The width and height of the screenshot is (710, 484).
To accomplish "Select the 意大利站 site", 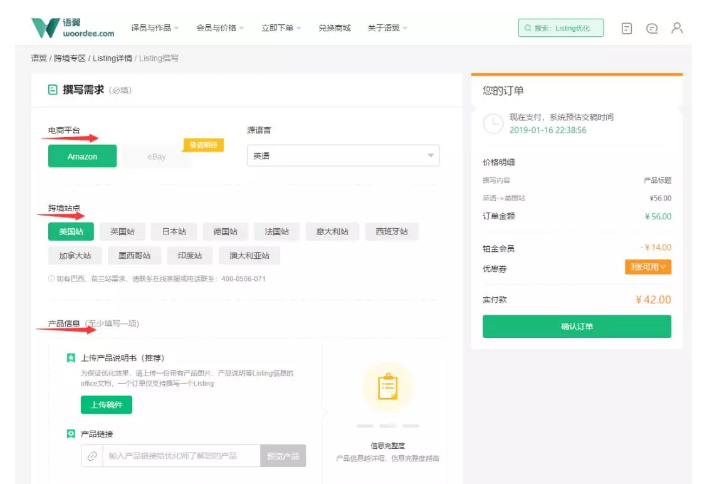I will point(332,231).
